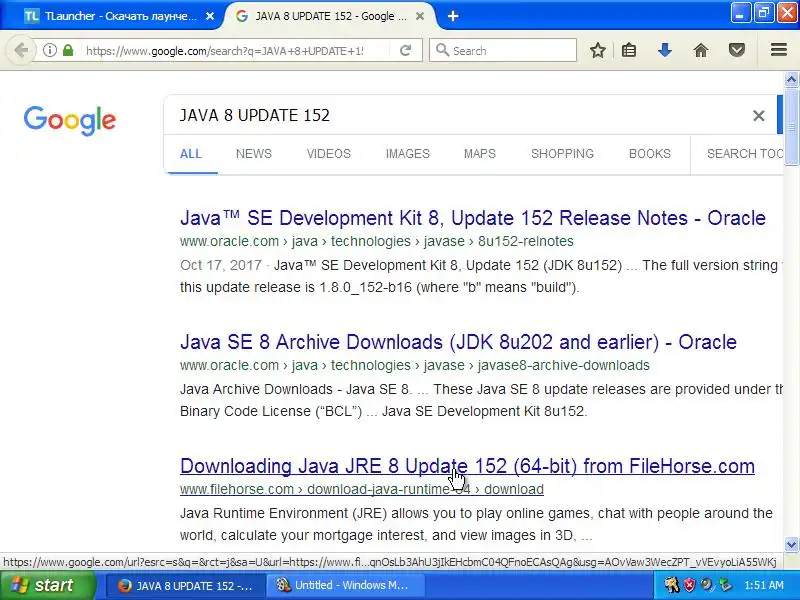The image size is (800, 600).
Task: Click the scrollbar down arrow
Action: click(791, 544)
